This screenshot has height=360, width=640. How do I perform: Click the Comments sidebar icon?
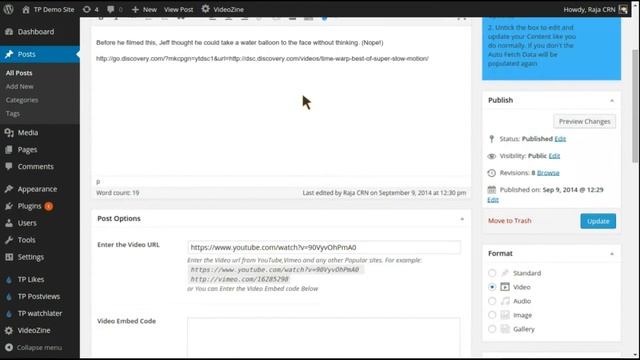pos(9,166)
